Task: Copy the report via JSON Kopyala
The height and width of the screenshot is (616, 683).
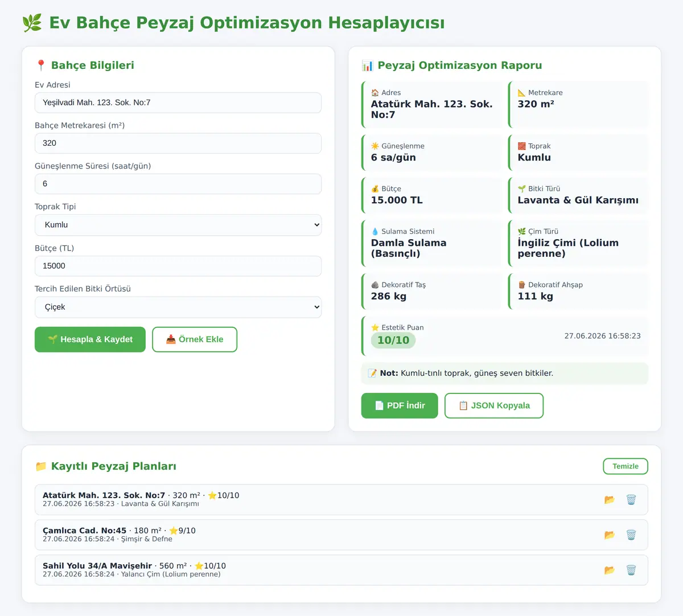Action: coord(494,405)
